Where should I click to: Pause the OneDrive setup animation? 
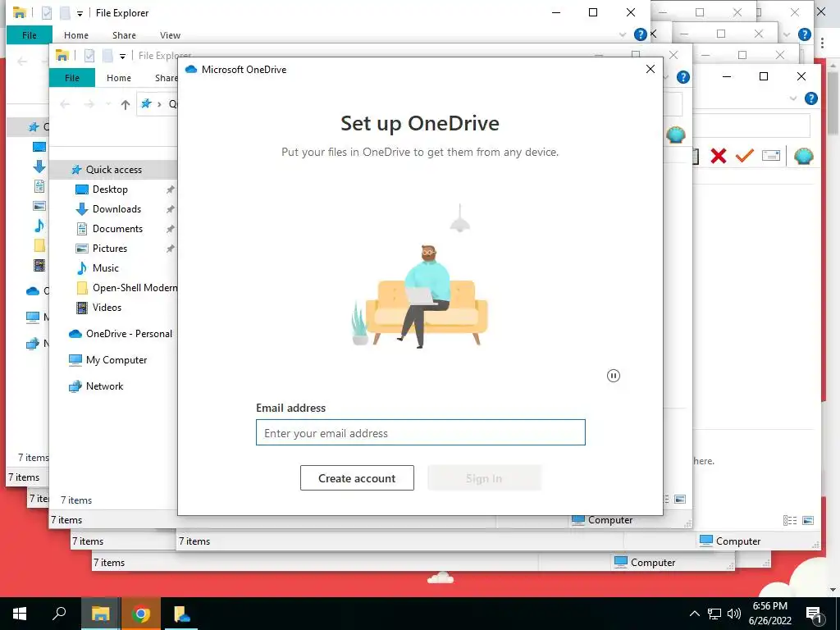[614, 376]
